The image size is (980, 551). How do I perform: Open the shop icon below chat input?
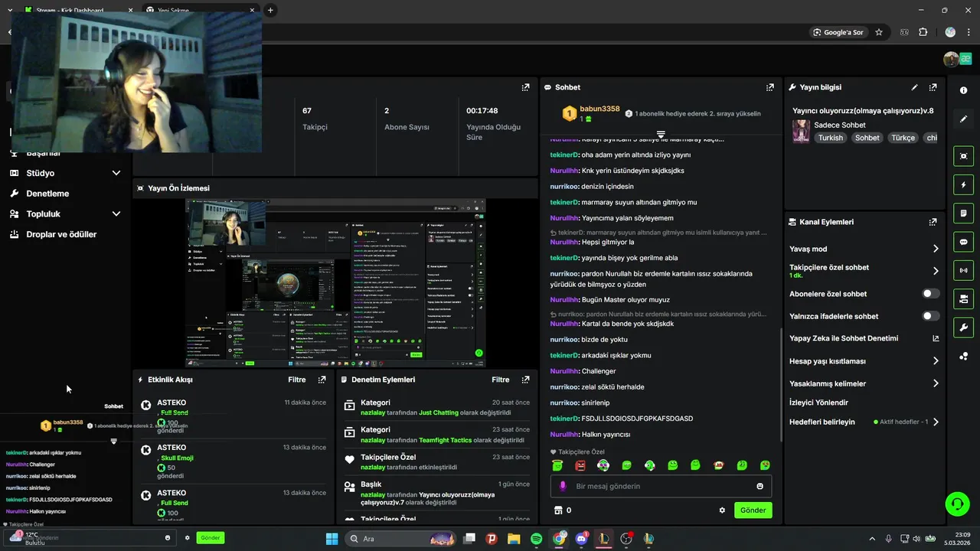click(558, 510)
